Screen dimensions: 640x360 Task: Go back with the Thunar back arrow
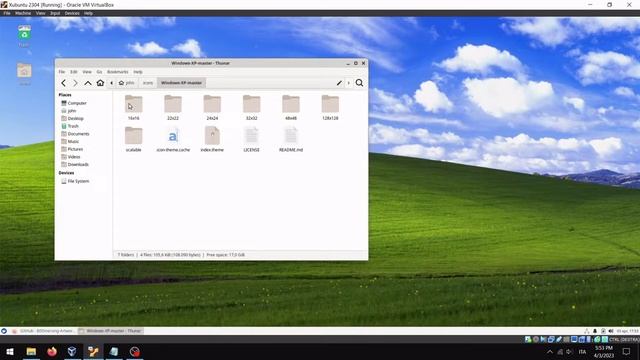63,83
